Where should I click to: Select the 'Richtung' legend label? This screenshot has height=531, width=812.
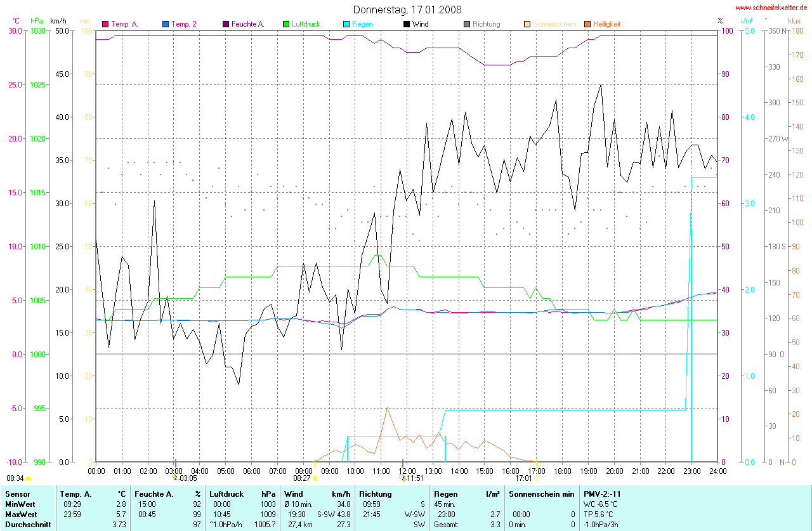click(487, 24)
